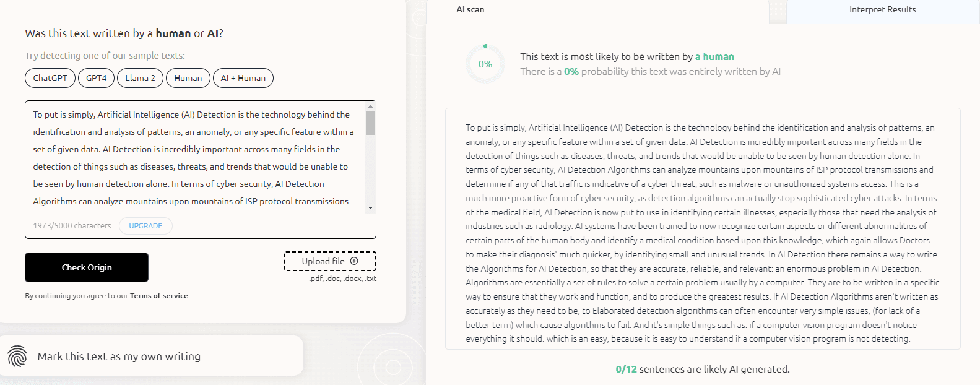Image resolution: width=980 pixels, height=385 pixels.
Task: Select the ChatGPT sample text
Action: [50, 78]
